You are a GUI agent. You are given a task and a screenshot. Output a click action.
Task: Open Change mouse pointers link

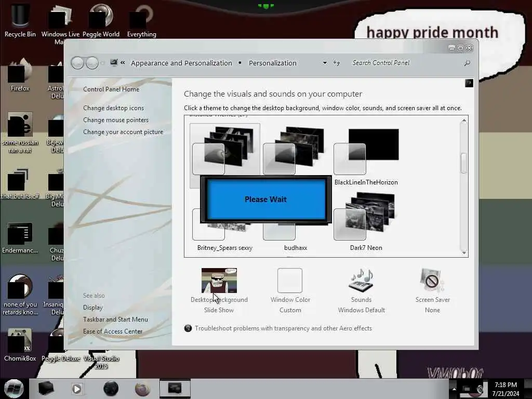point(116,120)
